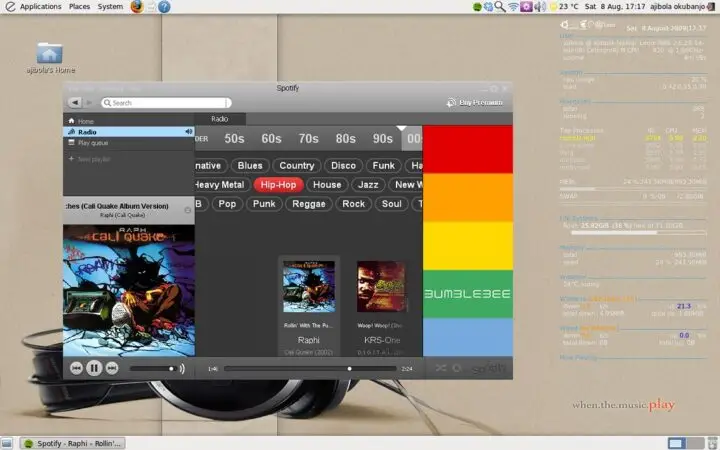Click Spotify taskbar window button
Viewport: 720px width, 450px height.
[x=73, y=443]
